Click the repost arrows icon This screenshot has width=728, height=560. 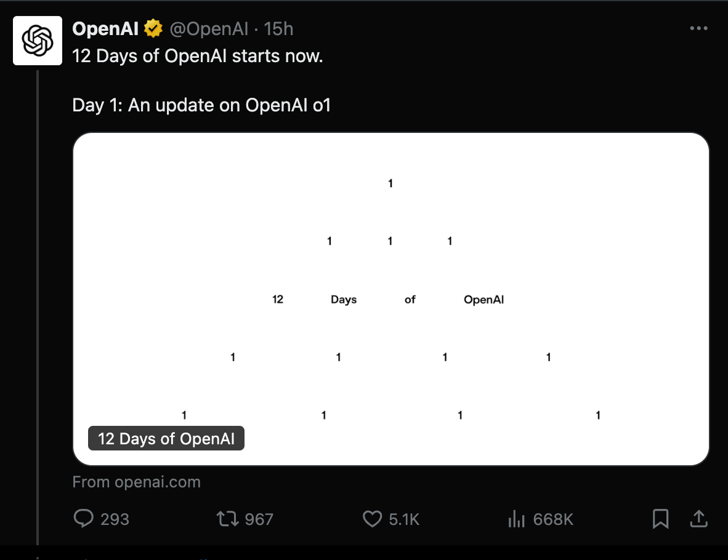pyautogui.click(x=227, y=519)
